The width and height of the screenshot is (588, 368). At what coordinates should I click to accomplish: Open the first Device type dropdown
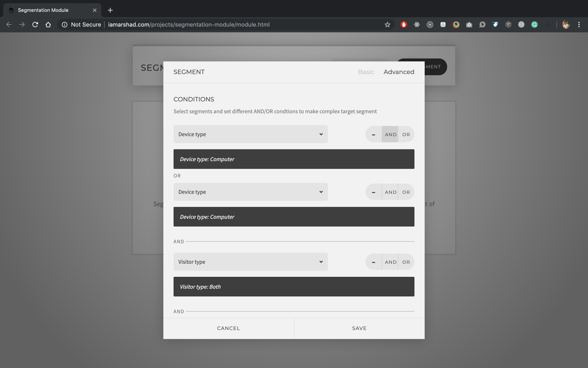point(251,134)
